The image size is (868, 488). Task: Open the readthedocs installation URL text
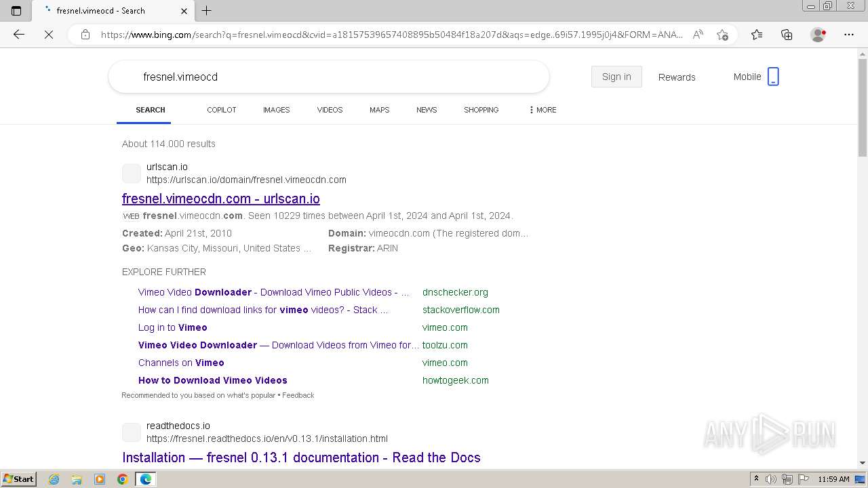pos(267,439)
